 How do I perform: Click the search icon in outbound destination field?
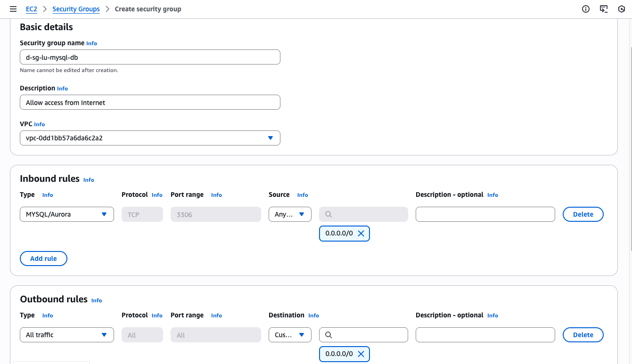[x=329, y=335]
